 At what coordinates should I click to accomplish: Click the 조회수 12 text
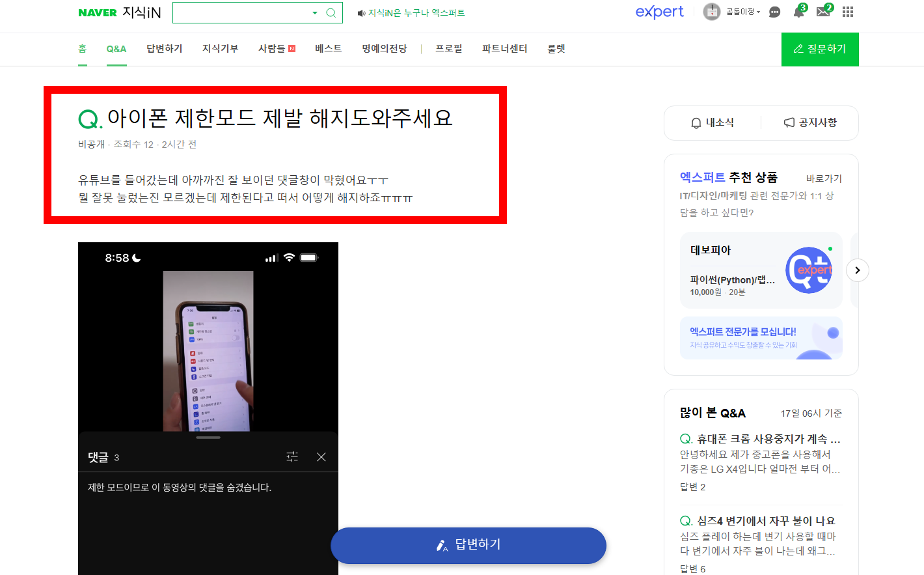pyautogui.click(x=133, y=145)
